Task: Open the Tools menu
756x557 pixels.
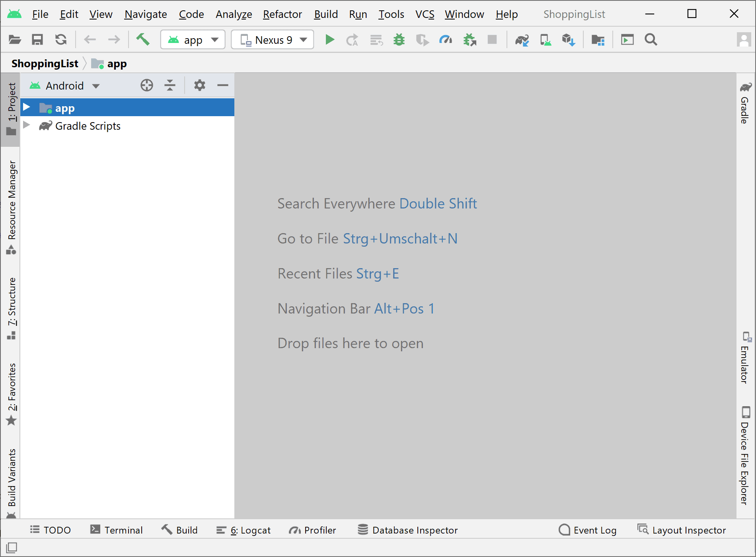Action: pyautogui.click(x=391, y=14)
